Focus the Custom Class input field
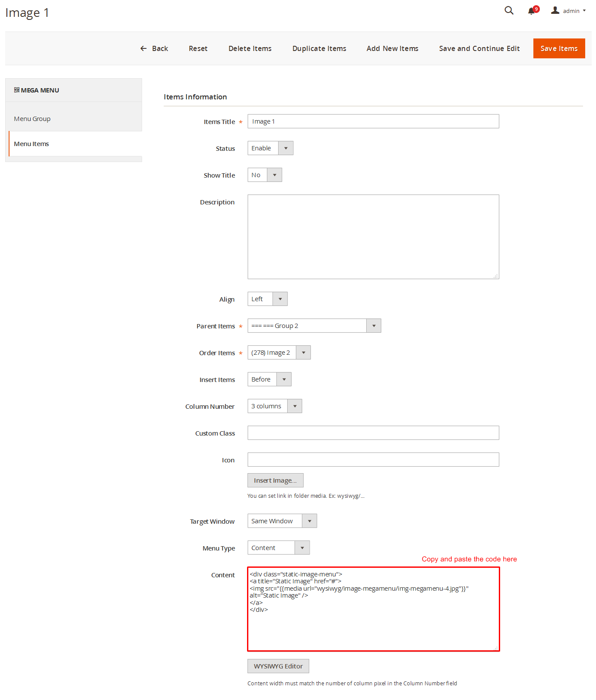Viewport: 596px width, 700px height. point(373,433)
